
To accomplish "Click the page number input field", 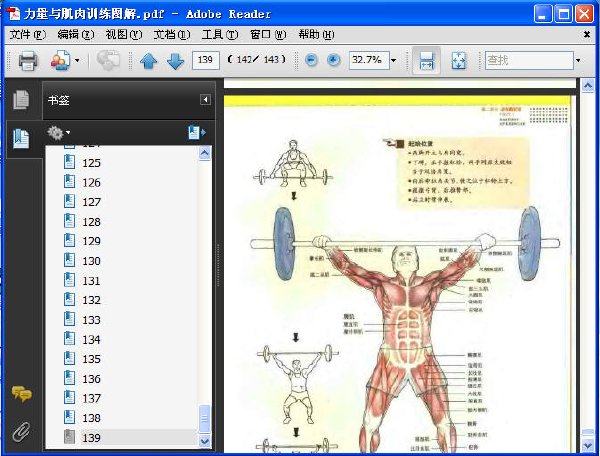I will point(205,60).
